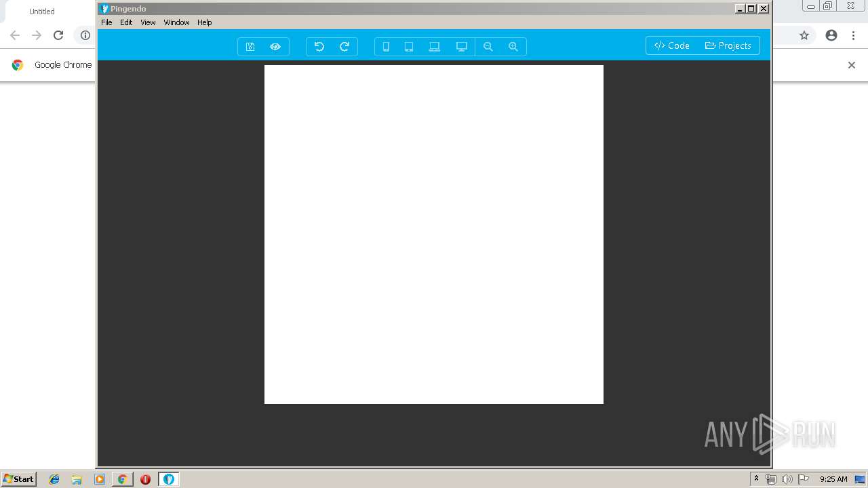Viewport: 868px width, 488px height.
Task: Toggle the Preview eye icon
Action: coord(275,47)
